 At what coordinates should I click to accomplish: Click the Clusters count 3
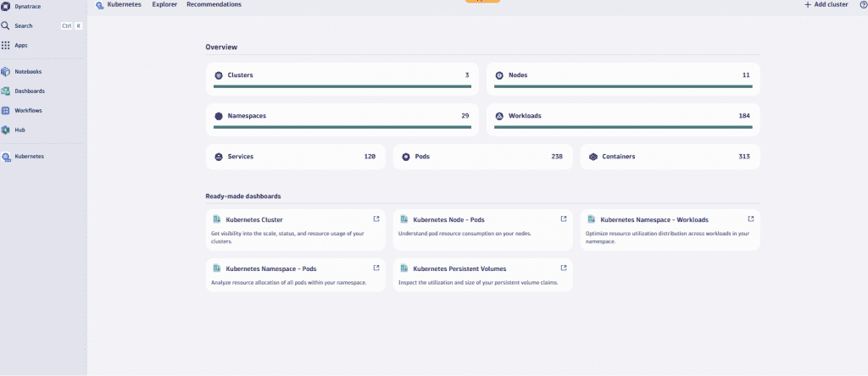tap(467, 75)
